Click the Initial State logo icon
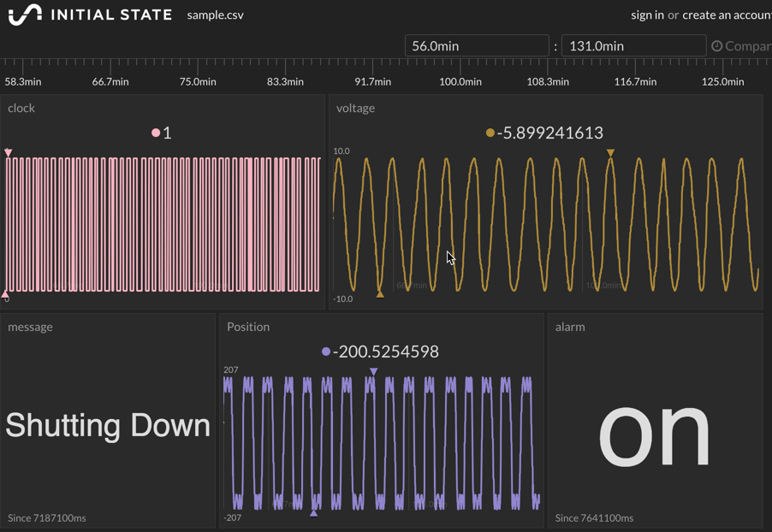This screenshot has height=532, width=772. pos(25,15)
